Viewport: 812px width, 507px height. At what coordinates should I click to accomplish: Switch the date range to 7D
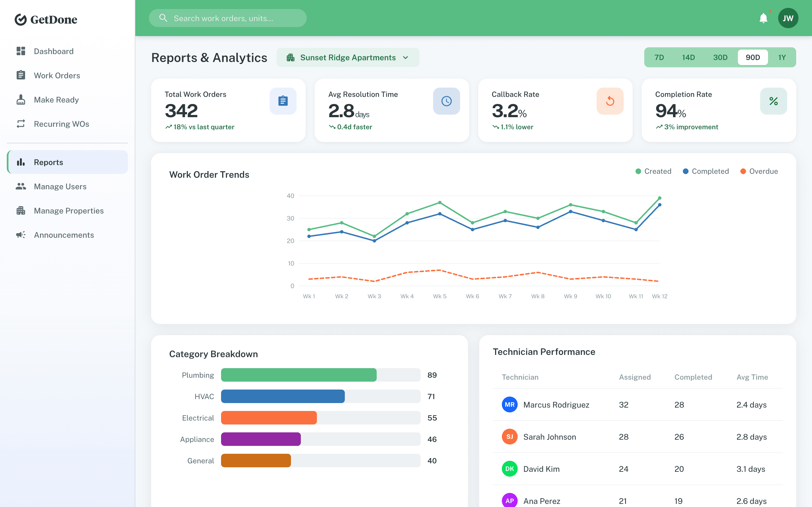point(659,57)
